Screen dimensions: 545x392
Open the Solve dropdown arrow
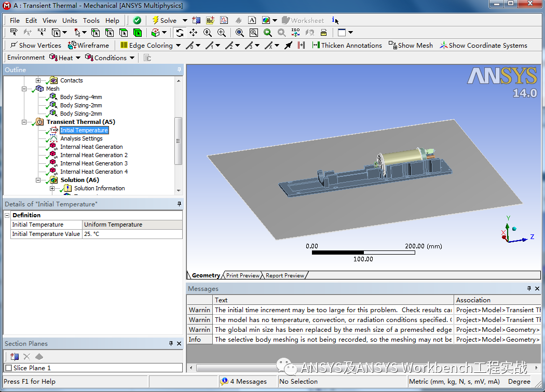click(185, 21)
